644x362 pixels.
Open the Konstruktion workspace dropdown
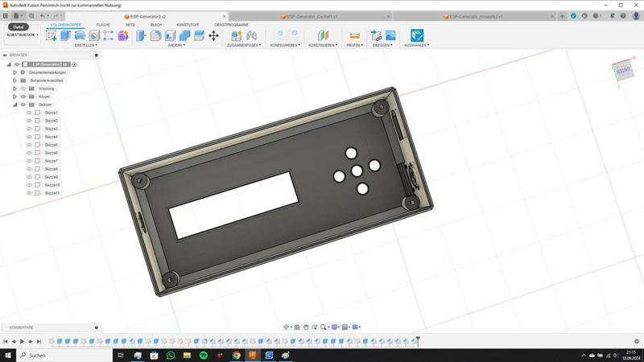23,35
